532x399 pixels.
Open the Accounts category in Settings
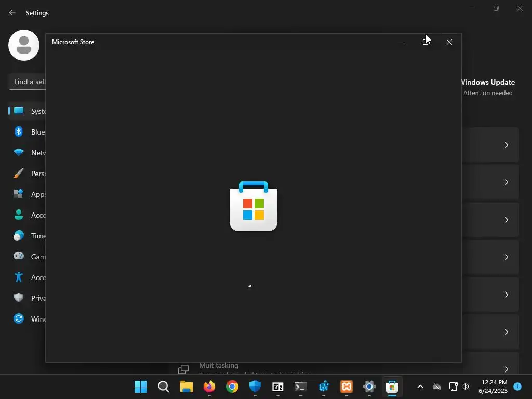tap(27, 215)
